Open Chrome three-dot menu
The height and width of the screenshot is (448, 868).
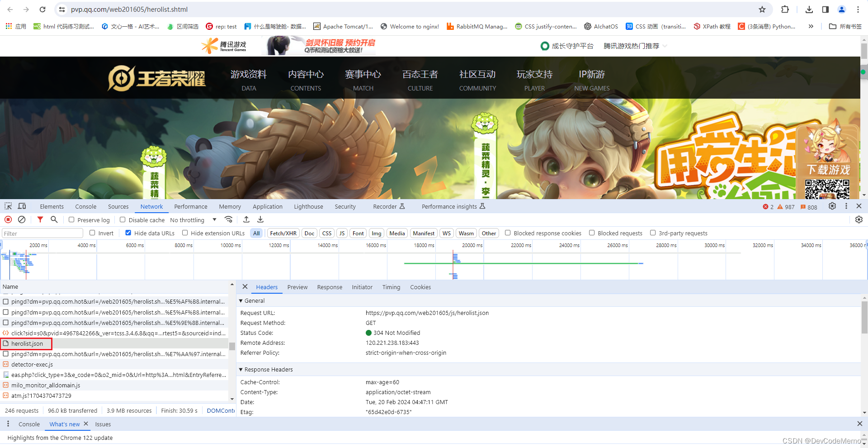[858, 10]
